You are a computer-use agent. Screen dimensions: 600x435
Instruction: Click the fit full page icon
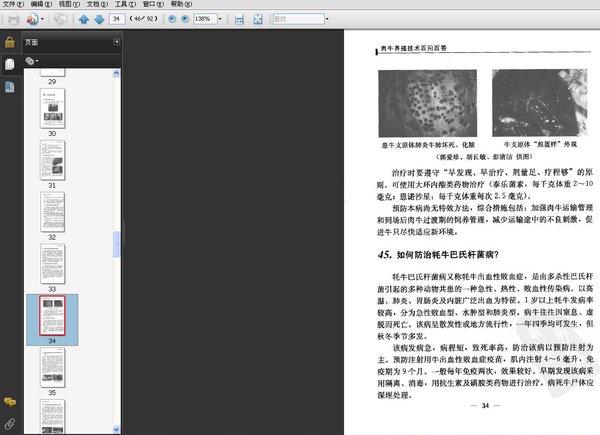pyautogui.click(x=256, y=19)
